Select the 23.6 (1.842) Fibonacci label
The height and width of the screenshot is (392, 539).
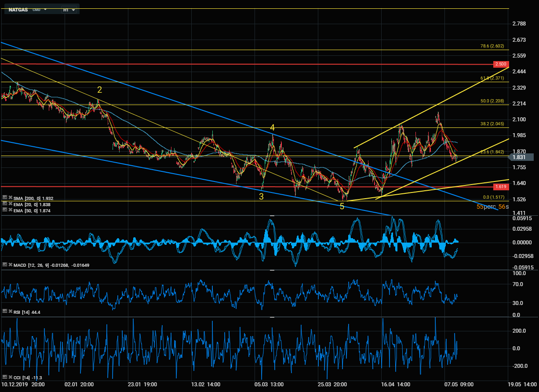tap(492, 152)
